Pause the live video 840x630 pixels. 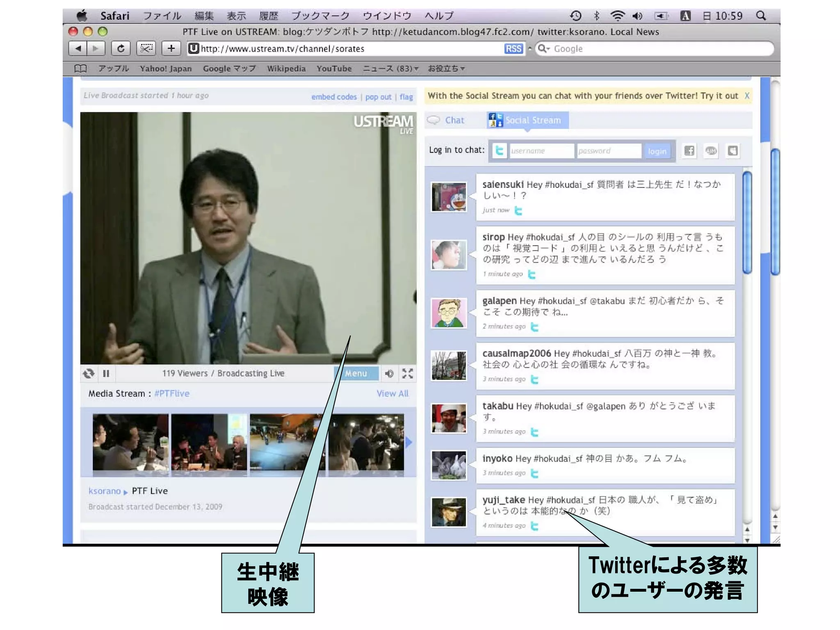[x=106, y=373]
